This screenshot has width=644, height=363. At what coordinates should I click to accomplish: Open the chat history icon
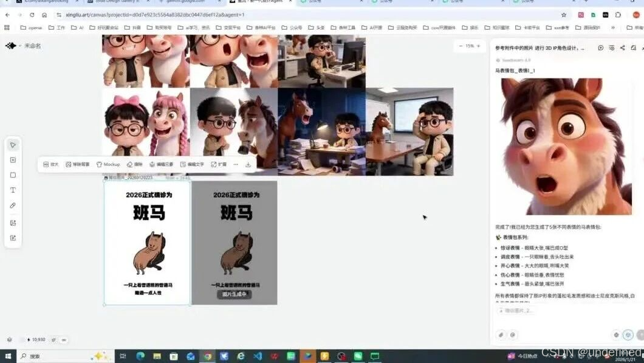[612, 48]
